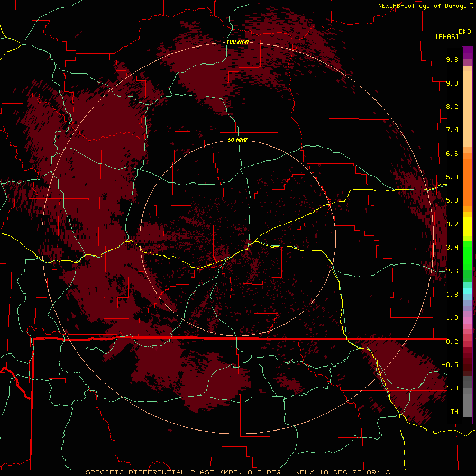
Task: Pick the light peach segment of color bar
Action: [x=467, y=108]
